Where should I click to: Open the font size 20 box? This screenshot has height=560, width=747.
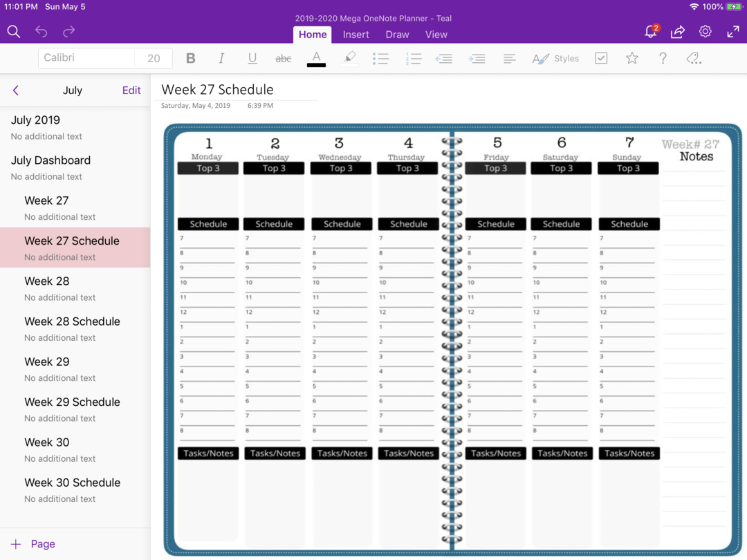coord(154,59)
